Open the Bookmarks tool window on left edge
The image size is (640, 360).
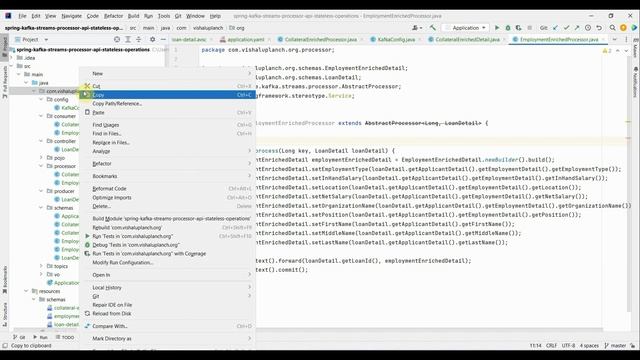coord(5,279)
